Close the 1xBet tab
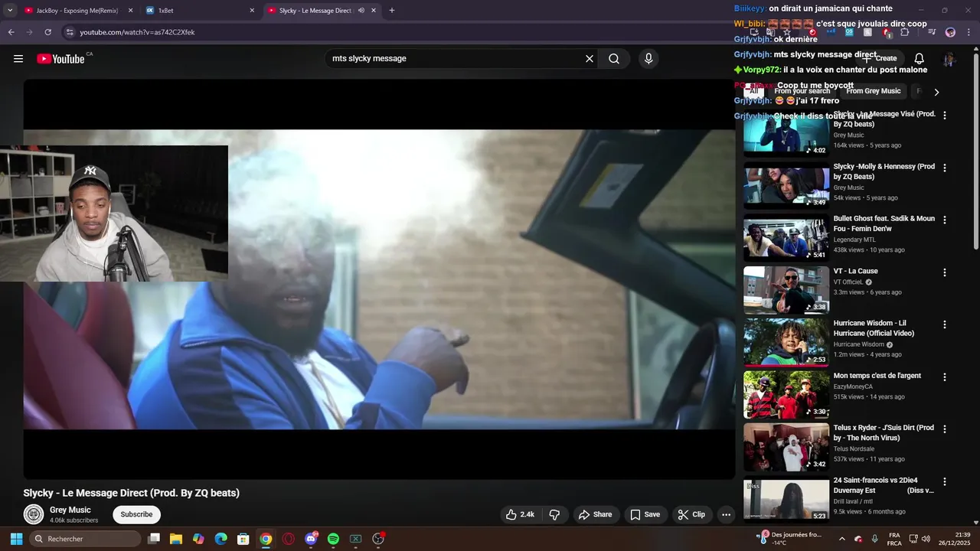 252,11
